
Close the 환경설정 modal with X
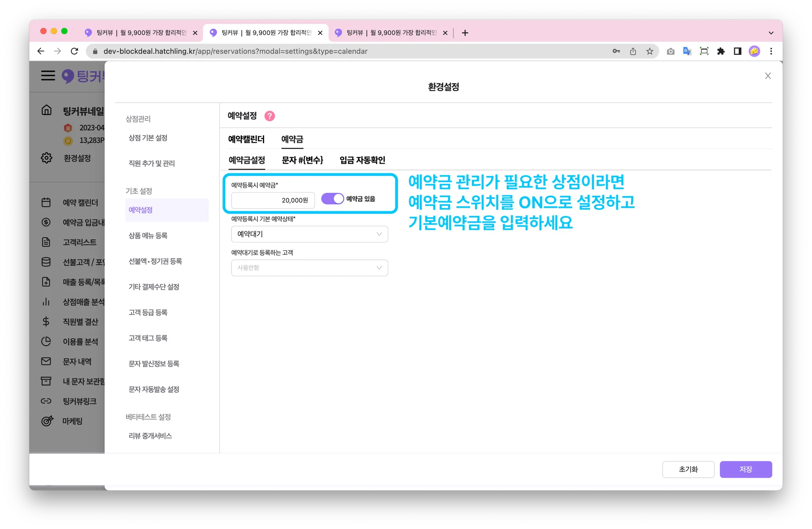768,76
